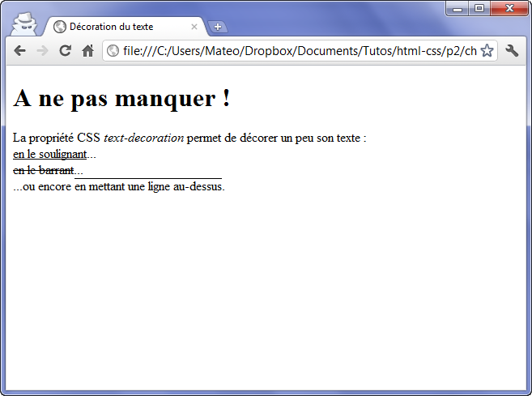Screen dimensions: 532x396
Task: Reload the current page
Action: (x=66, y=51)
